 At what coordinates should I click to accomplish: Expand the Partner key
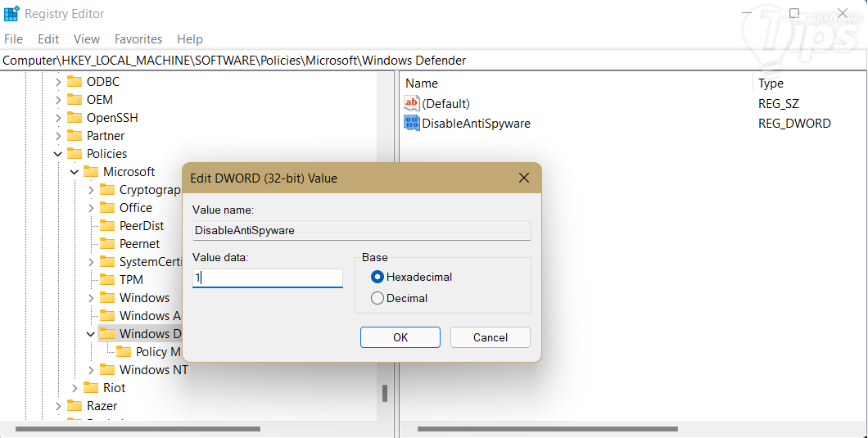[58, 136]
